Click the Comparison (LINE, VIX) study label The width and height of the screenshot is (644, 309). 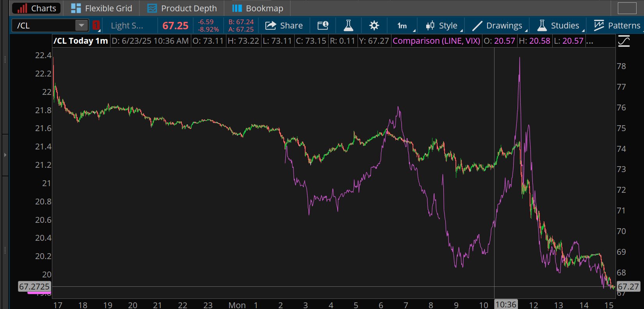coord(436,41)
